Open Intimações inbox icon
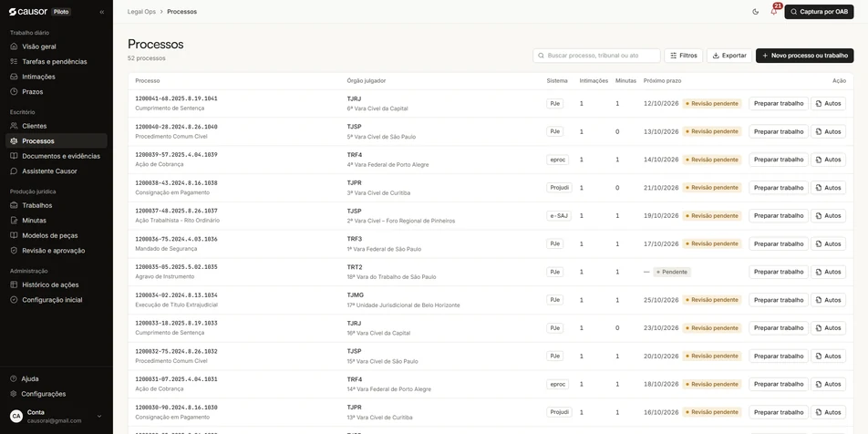Screen dimensions: 868x434 [x=14, y=77]
